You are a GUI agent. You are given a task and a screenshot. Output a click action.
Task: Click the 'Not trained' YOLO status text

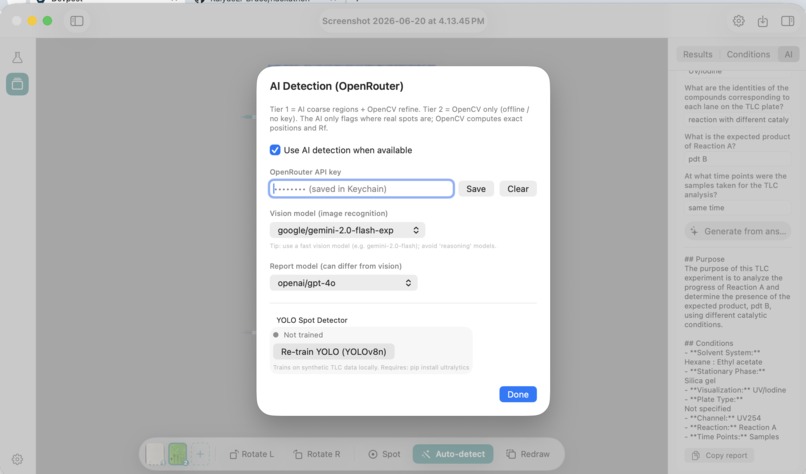(303, 335)
